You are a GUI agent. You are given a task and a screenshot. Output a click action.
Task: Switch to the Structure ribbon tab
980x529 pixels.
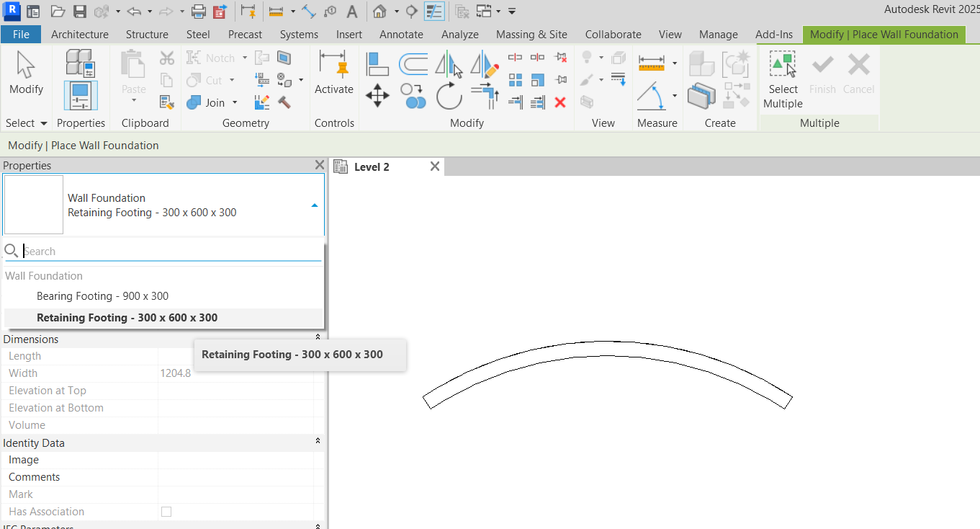pyautogui.click(x=146, y=34)
